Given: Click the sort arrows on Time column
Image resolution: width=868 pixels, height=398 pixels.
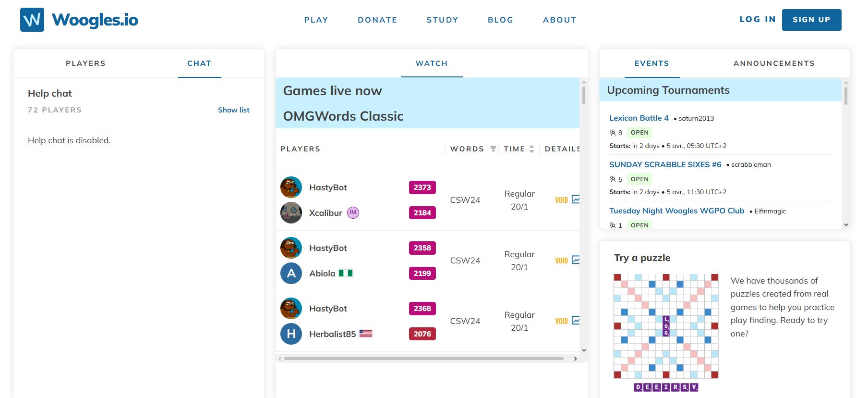Looking at the screenshot, I should [531, 149].
